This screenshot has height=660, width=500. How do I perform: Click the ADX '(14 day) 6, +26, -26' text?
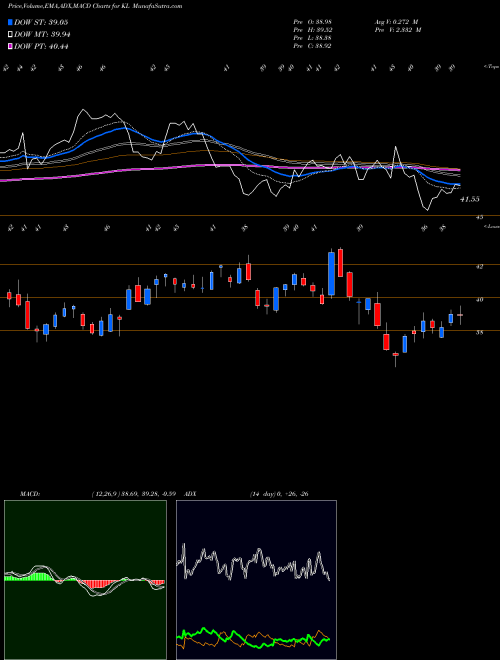pos(279,494)
